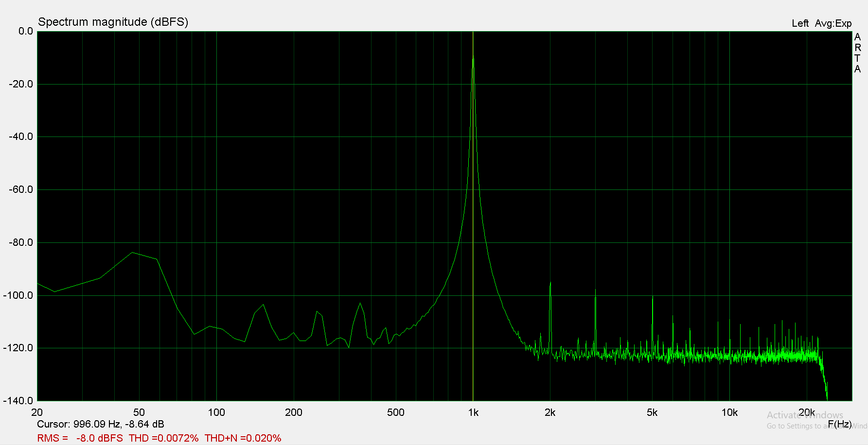This screenshot has width=868, height=445.
Task: Click the '5k' frequency axis label
Action: tap(652, 412)
